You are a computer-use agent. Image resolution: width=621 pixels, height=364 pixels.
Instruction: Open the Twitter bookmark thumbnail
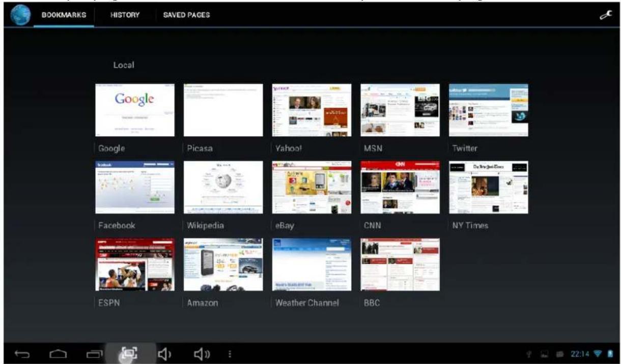pos(489,110)
